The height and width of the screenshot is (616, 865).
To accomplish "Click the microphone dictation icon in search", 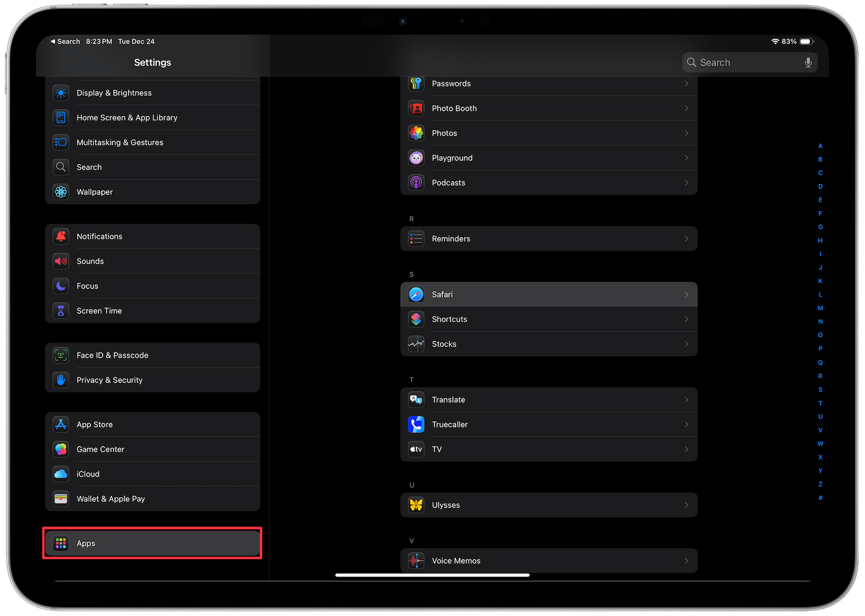I will [808, 62].
